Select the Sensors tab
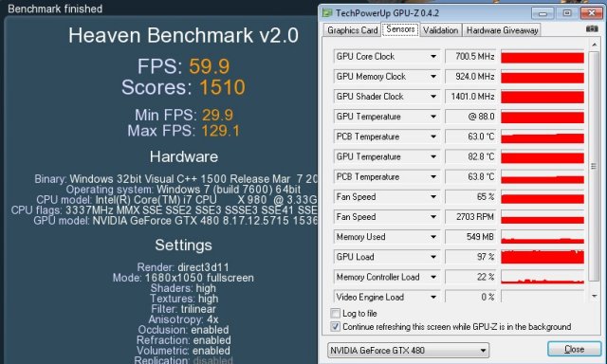Screen dimensions: 607x364 pyautogui.click(x=400, y=29)
